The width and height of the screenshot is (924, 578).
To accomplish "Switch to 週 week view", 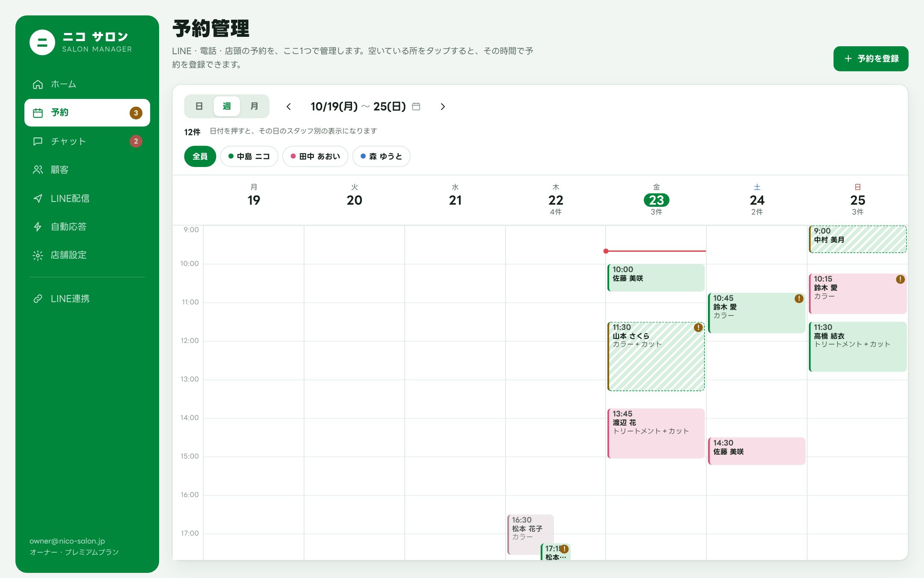I will pos(227,106).
